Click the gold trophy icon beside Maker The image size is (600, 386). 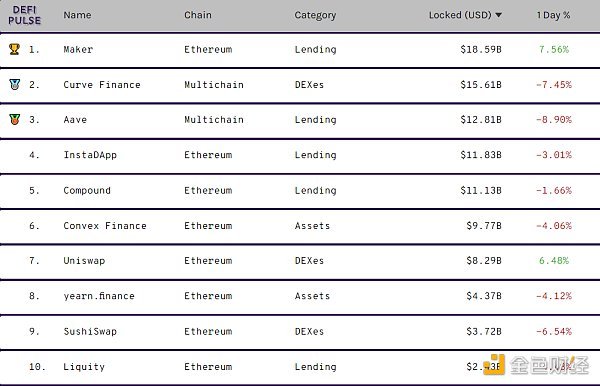(x=14, y=49)
